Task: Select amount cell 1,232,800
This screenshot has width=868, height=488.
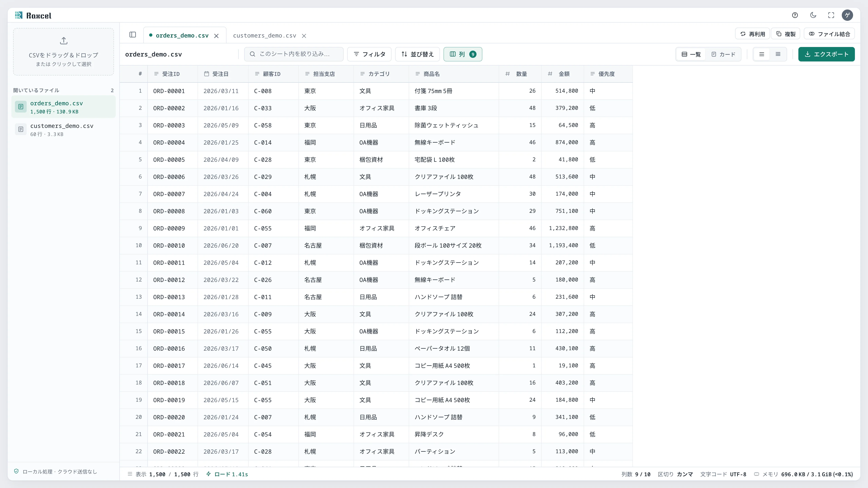Action: (x=562, y=228)
